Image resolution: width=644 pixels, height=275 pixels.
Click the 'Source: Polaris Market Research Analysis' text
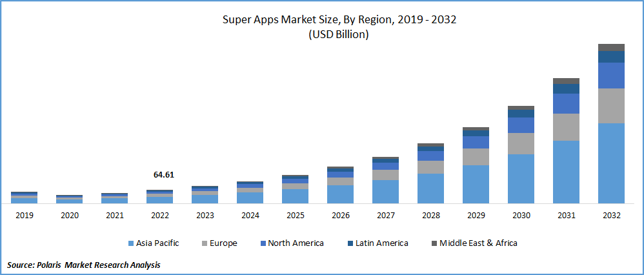[83, 265]
